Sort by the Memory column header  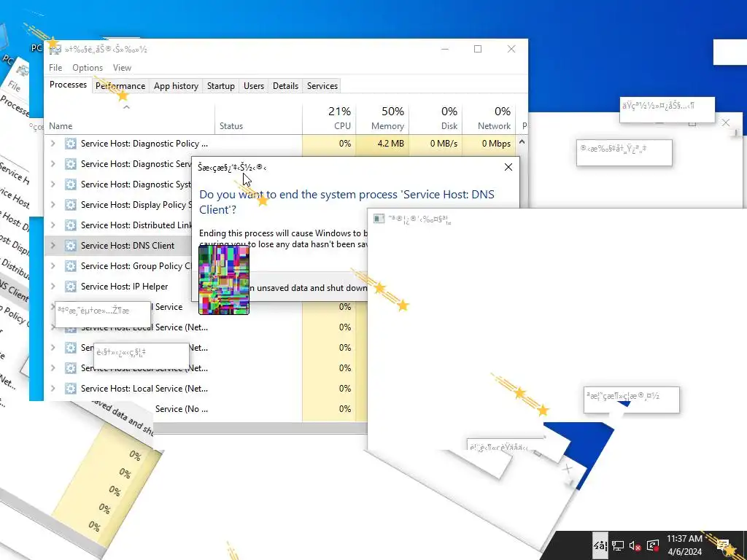pos(382,119)
